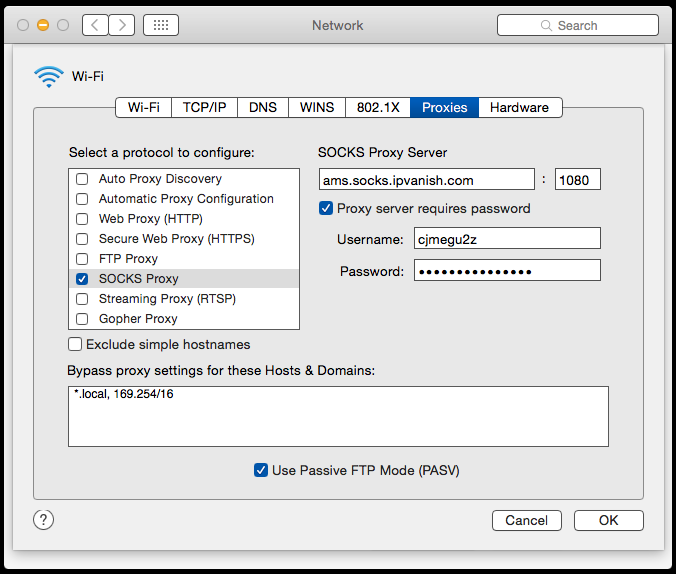
Task: Select the FTP Proxy row label
Action: tap(128, 259)
